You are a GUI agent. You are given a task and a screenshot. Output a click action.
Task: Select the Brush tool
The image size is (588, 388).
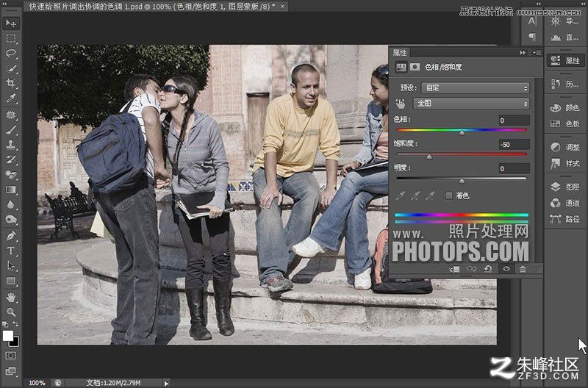pos(11,130)
